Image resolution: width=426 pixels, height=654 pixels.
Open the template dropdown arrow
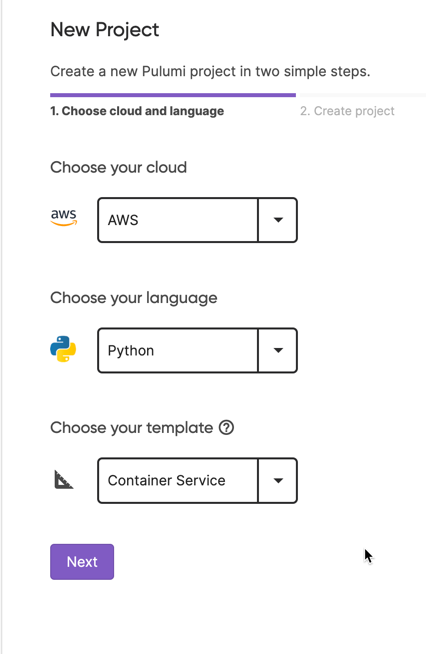pos(278,480)
